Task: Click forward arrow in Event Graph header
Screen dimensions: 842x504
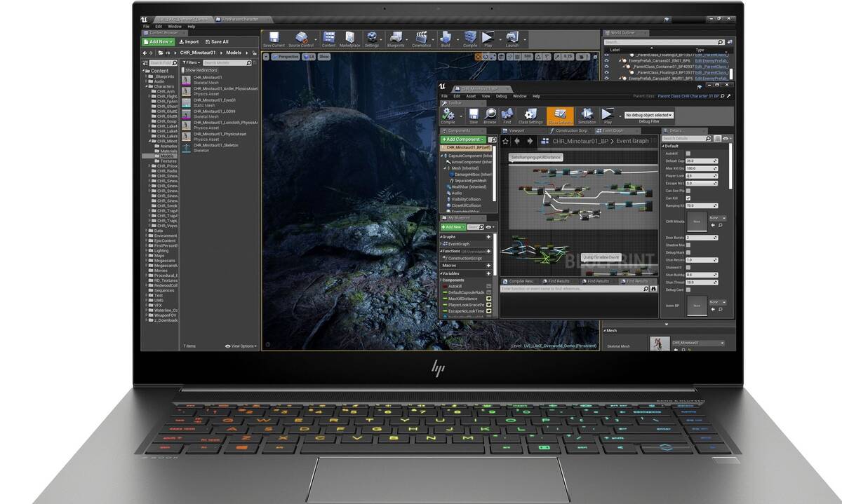Action: pyautogui.click(x=529, y=141)
